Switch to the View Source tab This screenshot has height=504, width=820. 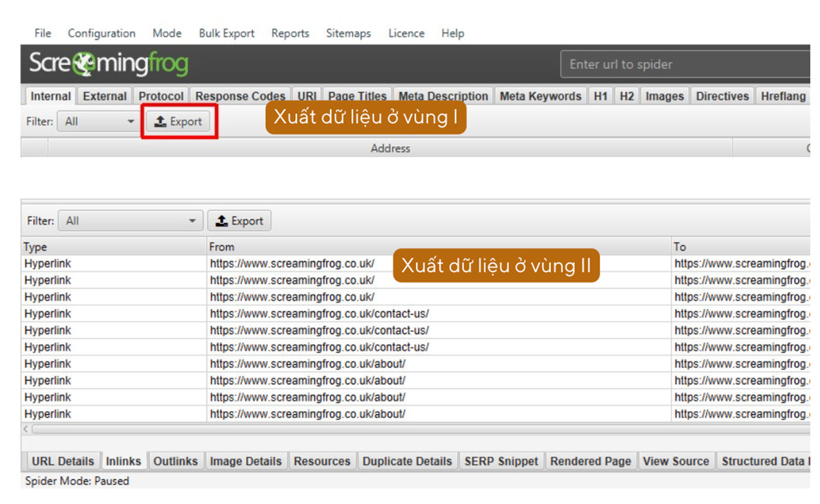point(676,461)
